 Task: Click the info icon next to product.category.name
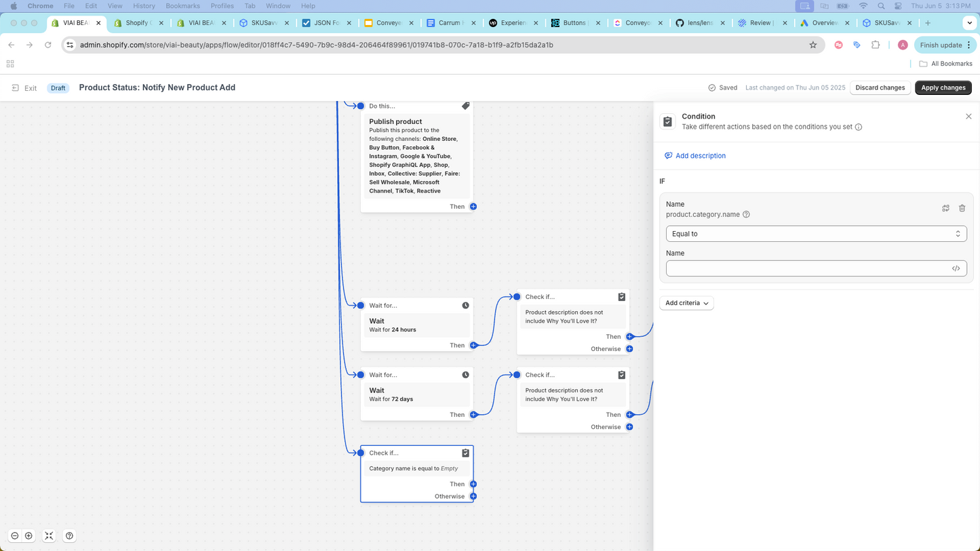click(x=746, y=214)
